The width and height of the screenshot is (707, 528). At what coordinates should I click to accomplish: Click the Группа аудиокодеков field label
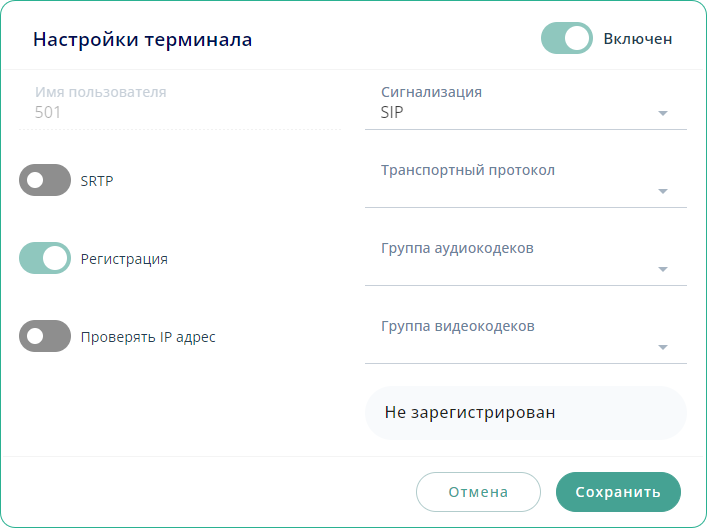click(457, 248)
